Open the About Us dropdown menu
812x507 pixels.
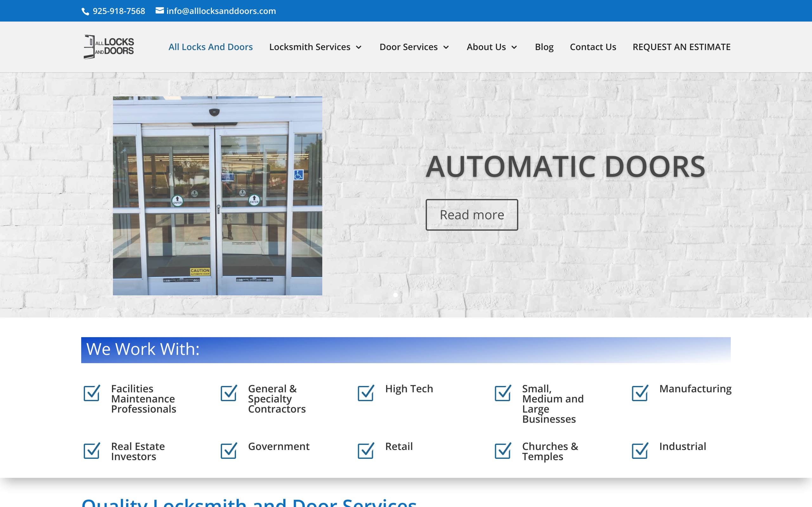coord(492,47)
